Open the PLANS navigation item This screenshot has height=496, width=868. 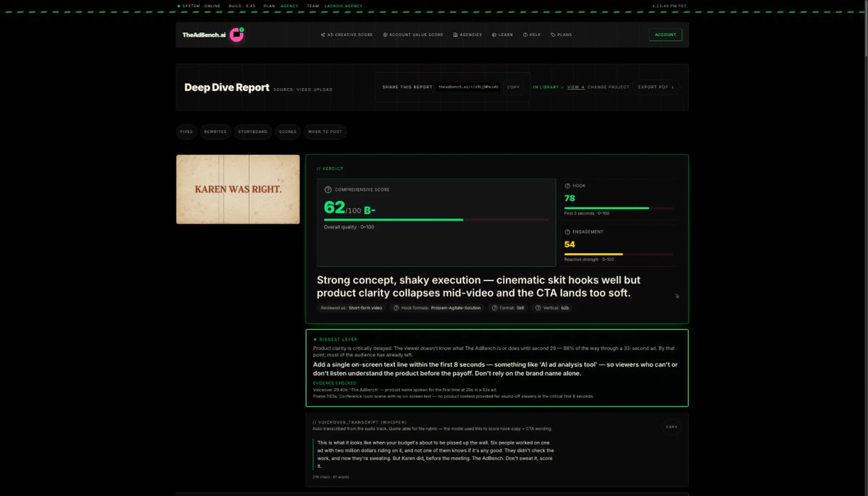pos(561,35)
